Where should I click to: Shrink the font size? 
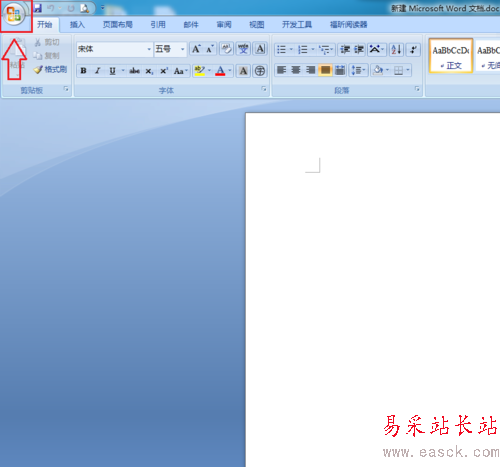[210, 49]
